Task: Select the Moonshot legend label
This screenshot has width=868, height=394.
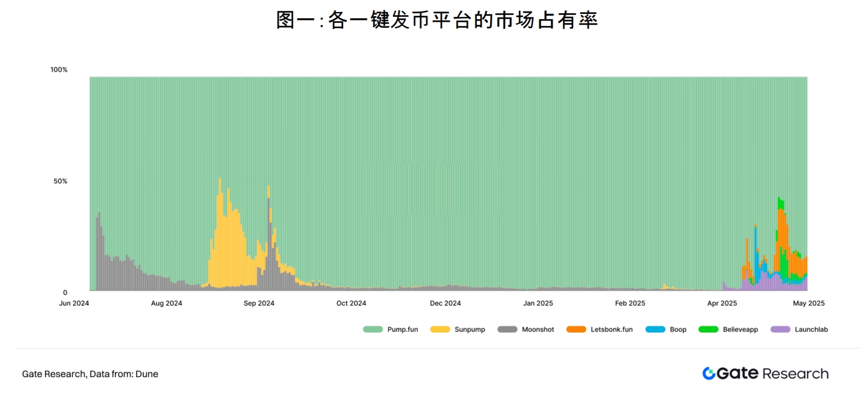Action: point(538,330)
